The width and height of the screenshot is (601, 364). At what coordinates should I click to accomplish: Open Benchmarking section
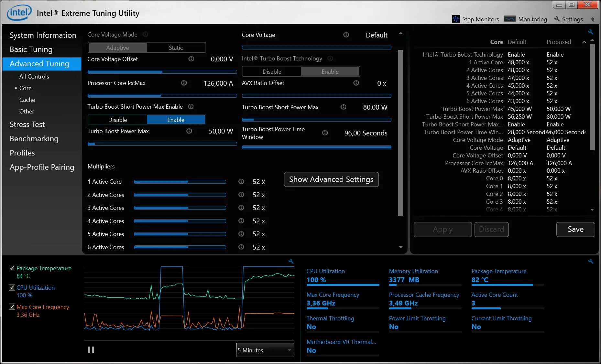[34, 139]
